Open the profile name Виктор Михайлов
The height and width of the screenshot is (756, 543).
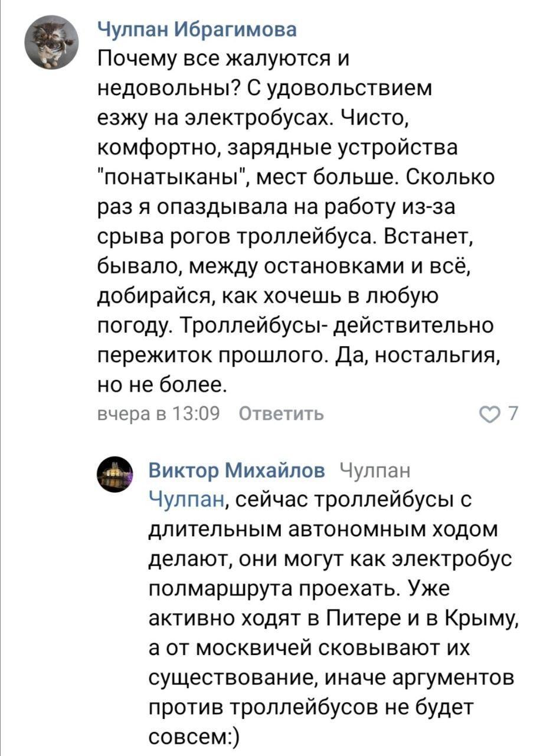click(236, 470)
